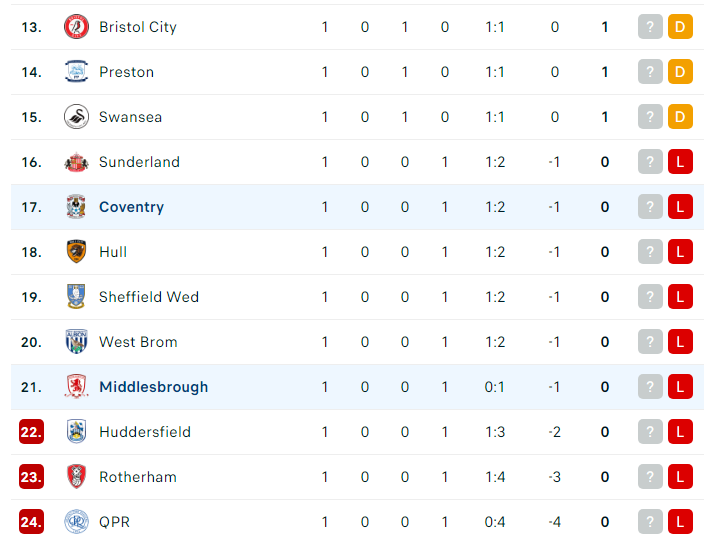The width and height of the screenshot is (704, 543).
Task: Open the Middlesbrough team name link
Action: tap(154, 387)
